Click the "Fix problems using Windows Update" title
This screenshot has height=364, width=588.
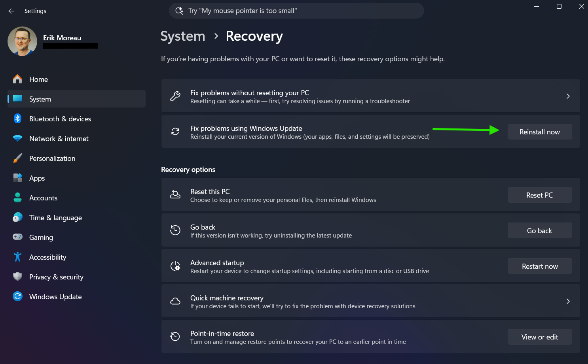246,128
